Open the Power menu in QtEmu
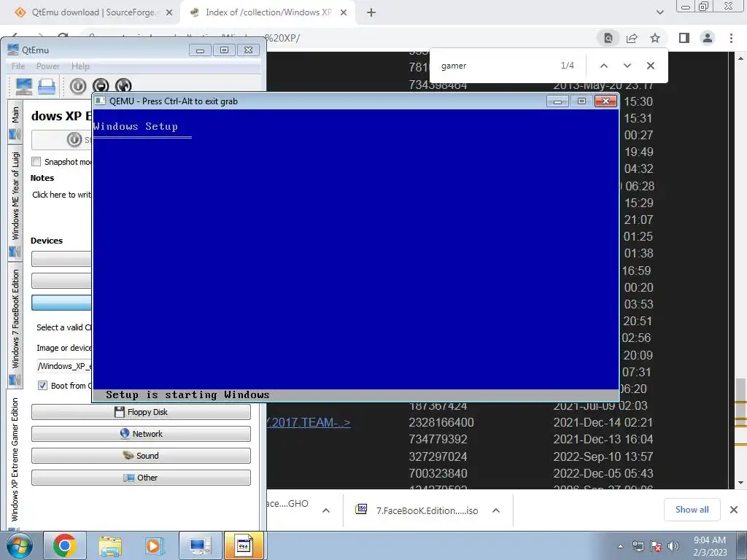This screenshot has width=747, height=560. point(48,66)
